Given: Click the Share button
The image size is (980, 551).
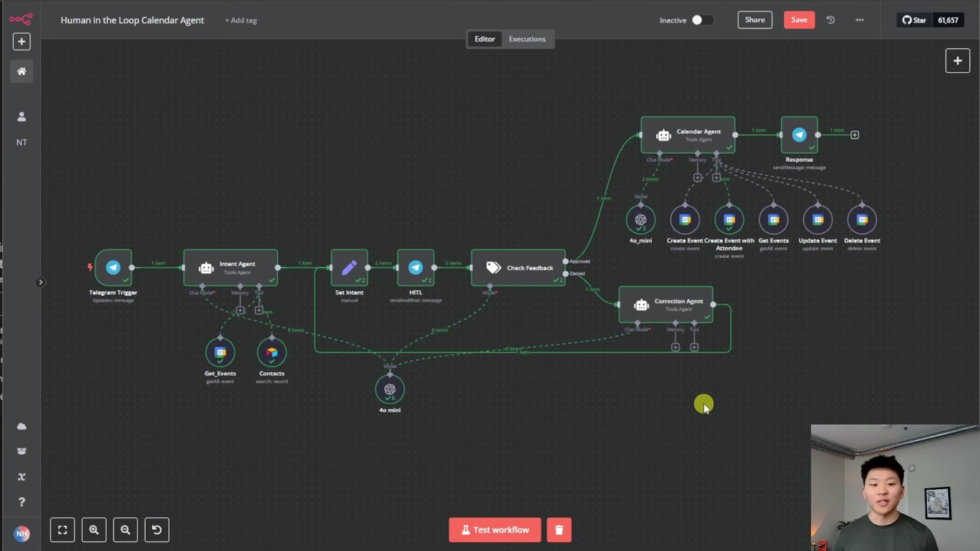Looking at the screenshot, I should [755, 20].
